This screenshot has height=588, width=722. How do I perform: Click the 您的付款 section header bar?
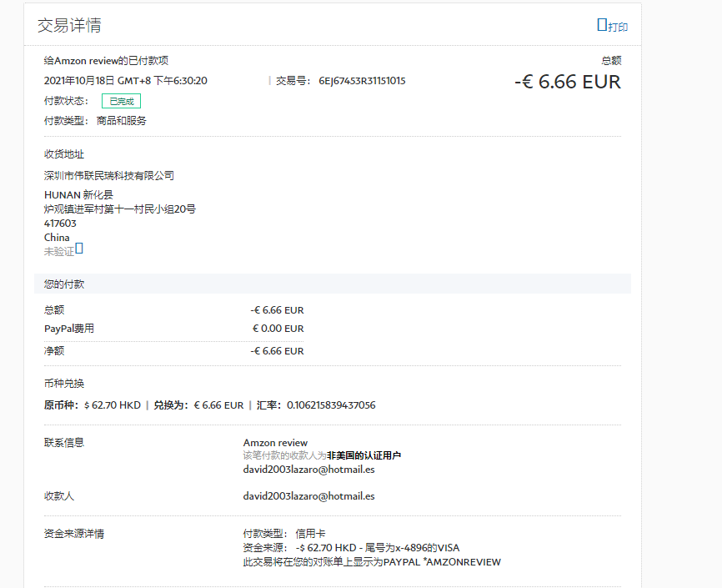coord(332,284)
